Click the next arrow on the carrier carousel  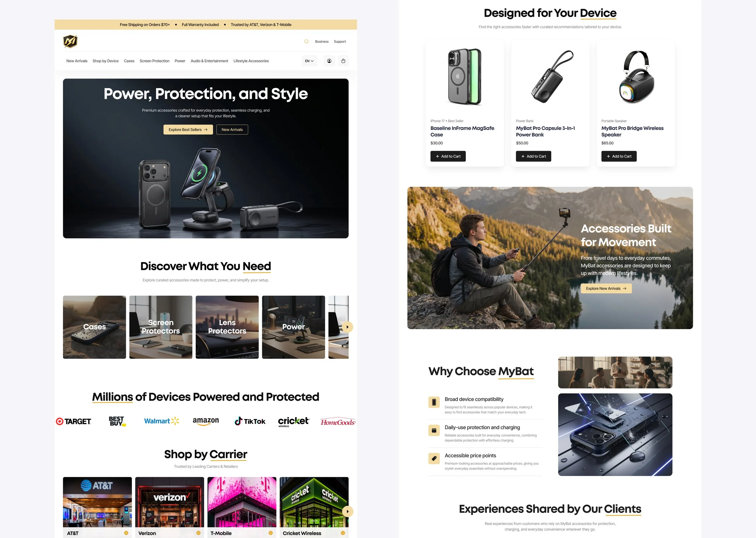tap(347, 511)
